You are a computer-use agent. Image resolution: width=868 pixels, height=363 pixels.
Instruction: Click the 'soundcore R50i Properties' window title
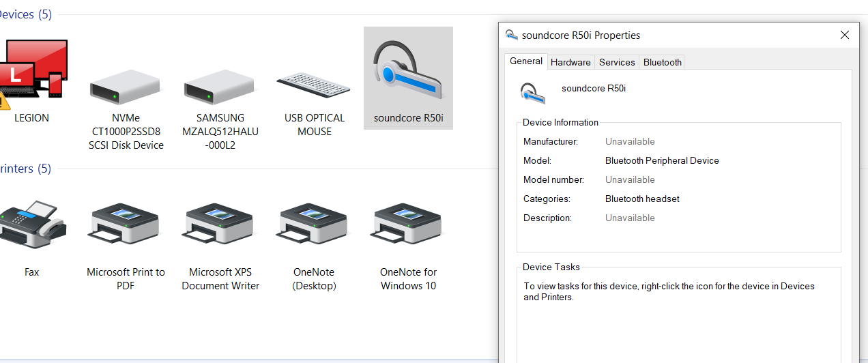tap(581, 35)
